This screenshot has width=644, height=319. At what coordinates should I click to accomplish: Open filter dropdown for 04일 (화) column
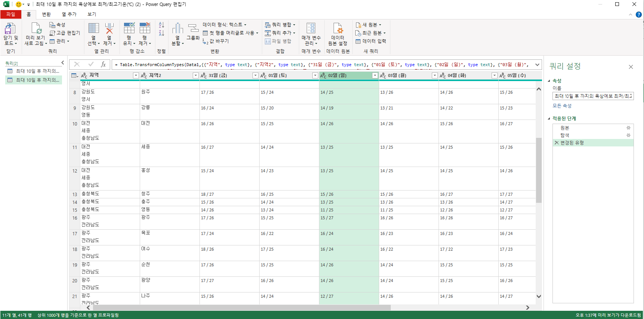pos(495,75)
